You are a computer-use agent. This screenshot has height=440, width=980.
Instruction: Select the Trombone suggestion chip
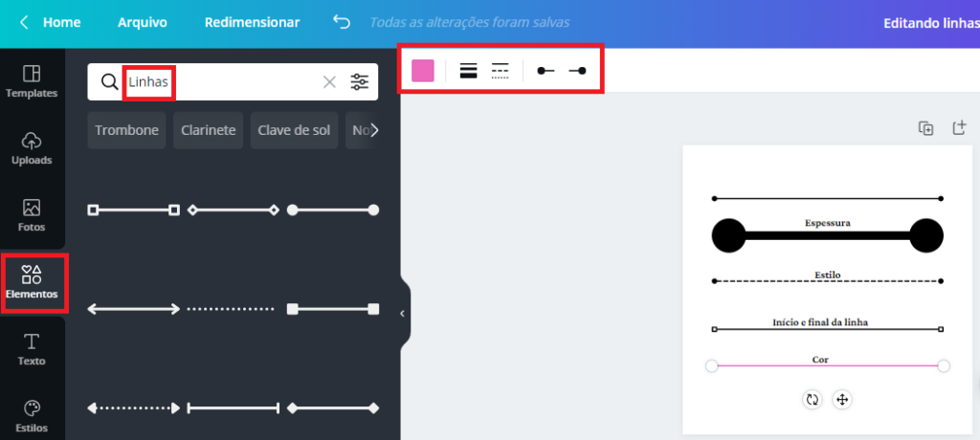coord(126,131)
